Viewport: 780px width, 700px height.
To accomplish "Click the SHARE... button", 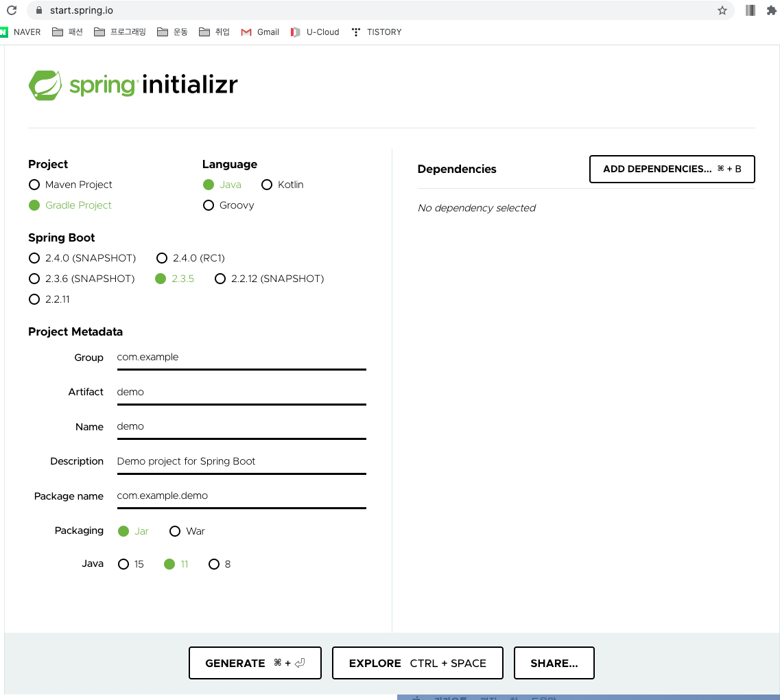I will click(x=554, y=663).
